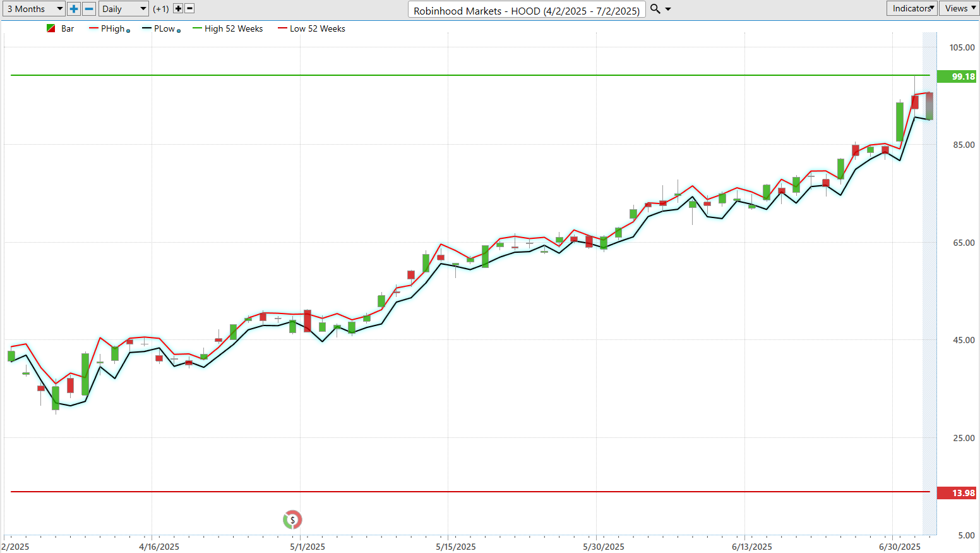Click the blue plus zoom-in button
Screen dimensions: 980x553
coord(74,9)
